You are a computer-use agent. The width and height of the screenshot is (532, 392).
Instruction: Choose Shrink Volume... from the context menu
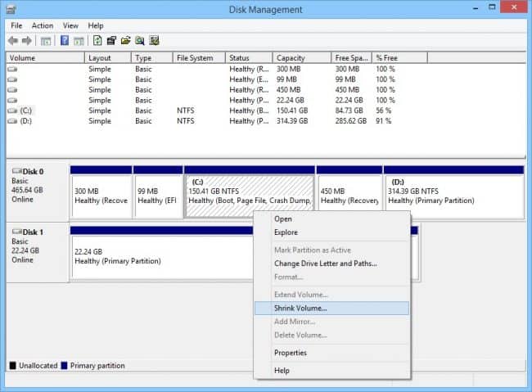coord(300,309)
